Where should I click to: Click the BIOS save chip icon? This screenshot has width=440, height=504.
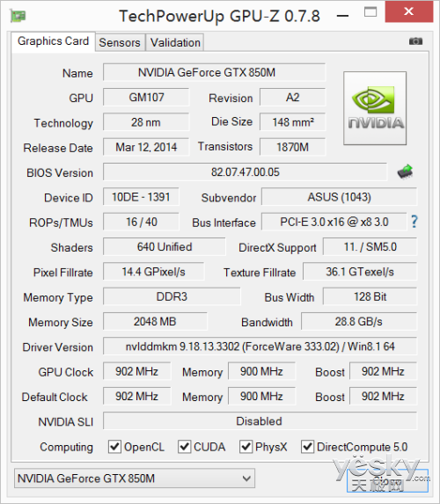406,172
